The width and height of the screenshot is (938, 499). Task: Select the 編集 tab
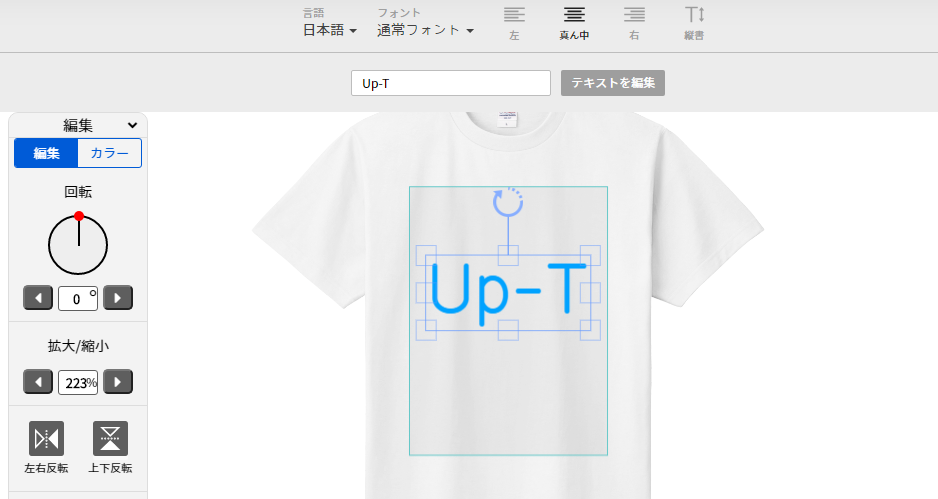[x=46, y=153]
